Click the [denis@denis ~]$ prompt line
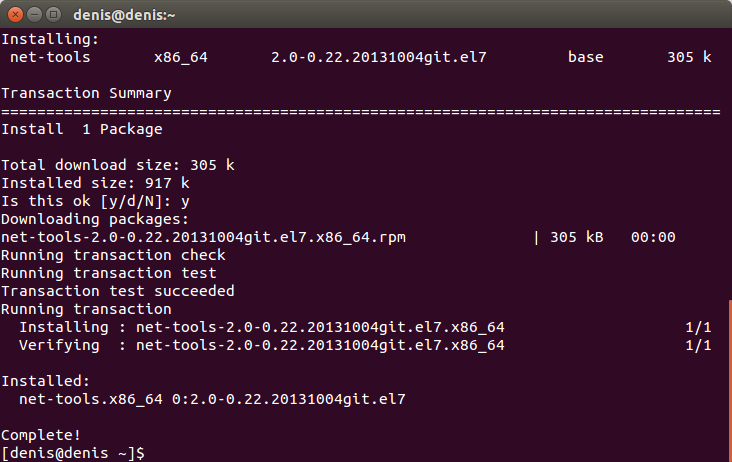This screenshot has height=462, width=732. point(73,453)
